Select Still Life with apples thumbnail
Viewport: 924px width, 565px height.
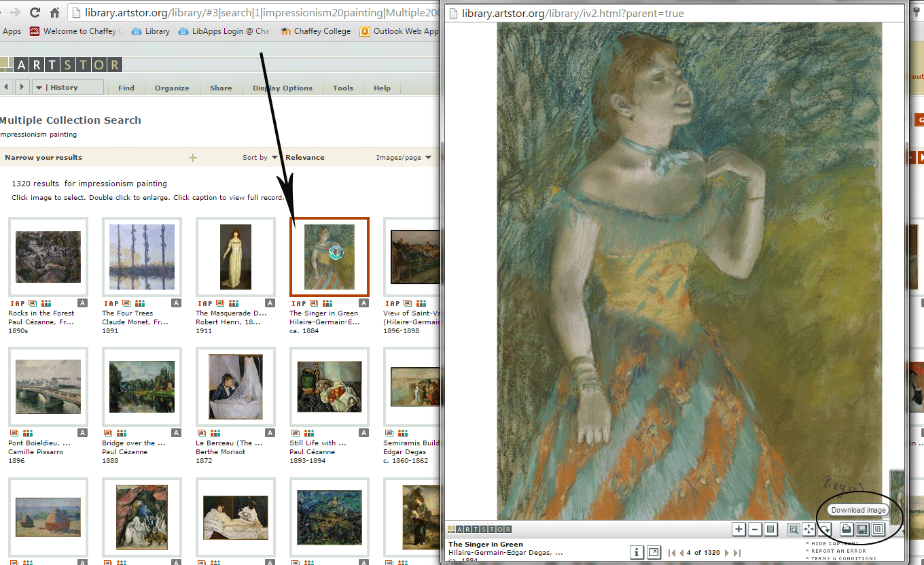(x=330, y=386)
